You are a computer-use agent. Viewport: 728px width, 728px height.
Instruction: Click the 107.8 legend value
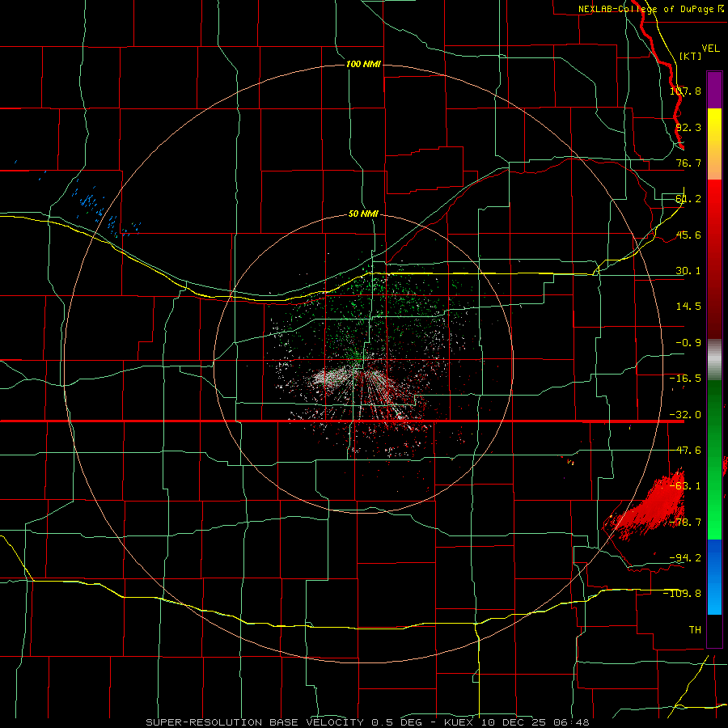(x=685, y=91)
